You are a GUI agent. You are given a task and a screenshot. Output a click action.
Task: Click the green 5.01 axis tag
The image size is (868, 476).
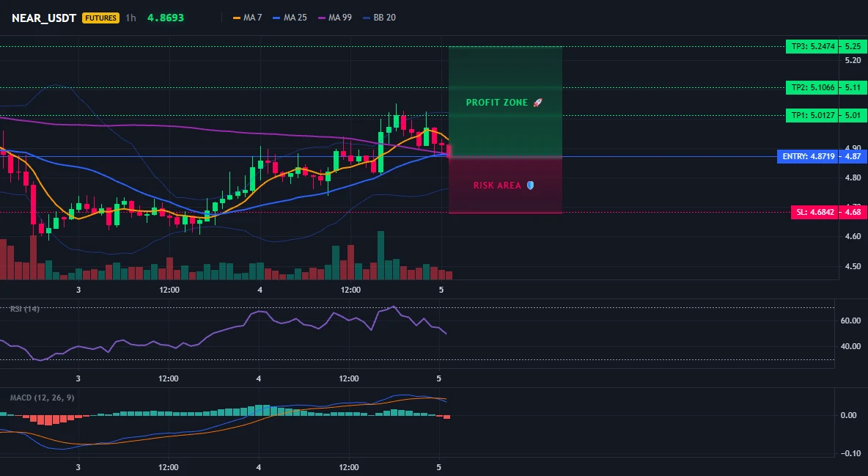click(x=853, y=116)
